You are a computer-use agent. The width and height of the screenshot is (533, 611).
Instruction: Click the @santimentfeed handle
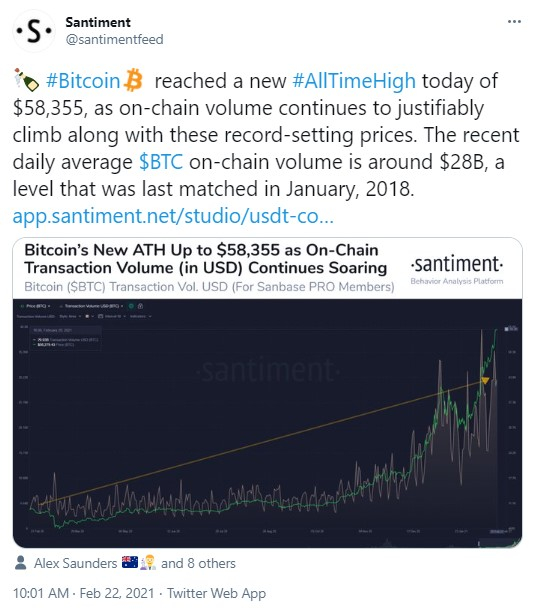click(115, 40)
